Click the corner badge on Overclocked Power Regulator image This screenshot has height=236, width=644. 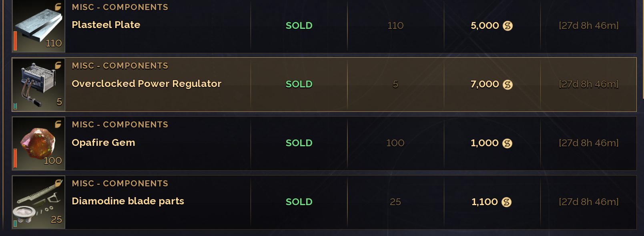click(x=58, y=65)
